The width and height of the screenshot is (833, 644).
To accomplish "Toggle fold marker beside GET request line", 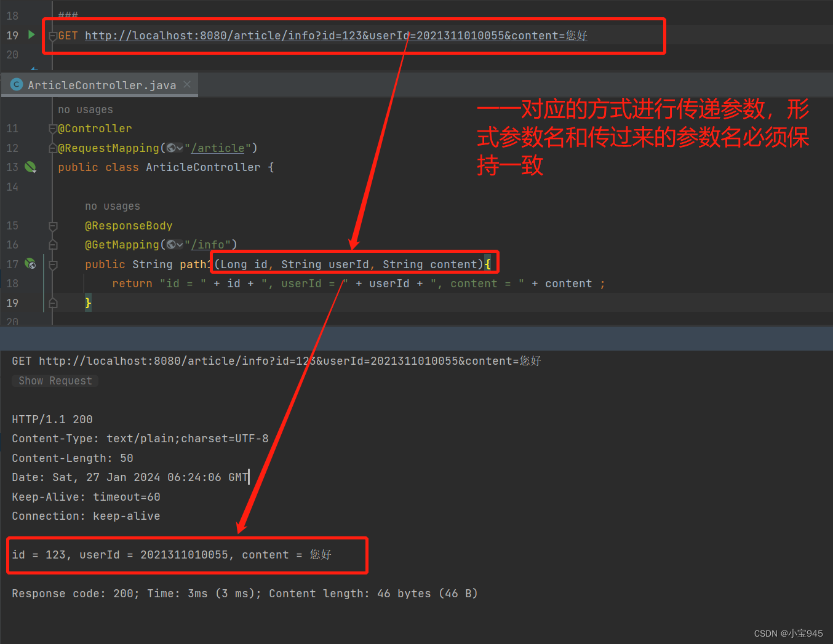I will click(53, 36).
